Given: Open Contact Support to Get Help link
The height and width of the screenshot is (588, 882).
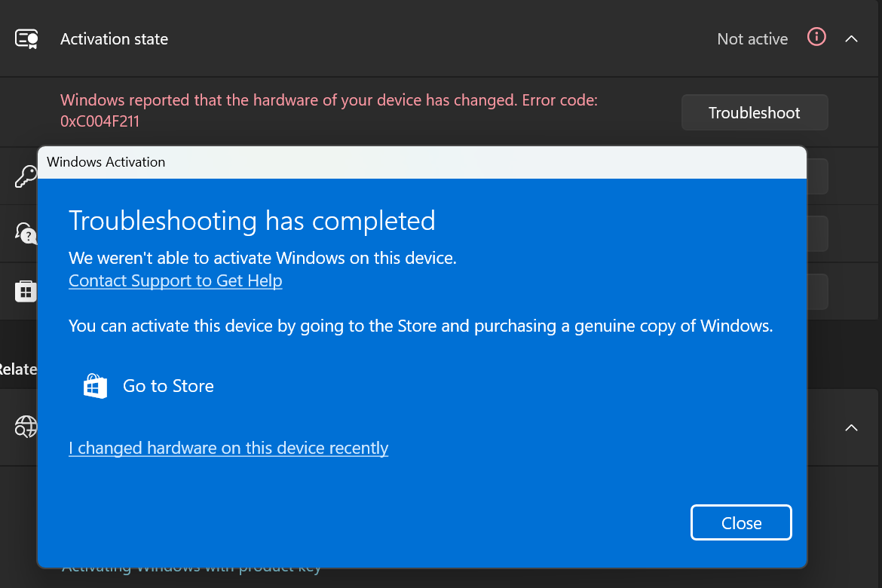Looking at the screenshot, I should (176, 280).
